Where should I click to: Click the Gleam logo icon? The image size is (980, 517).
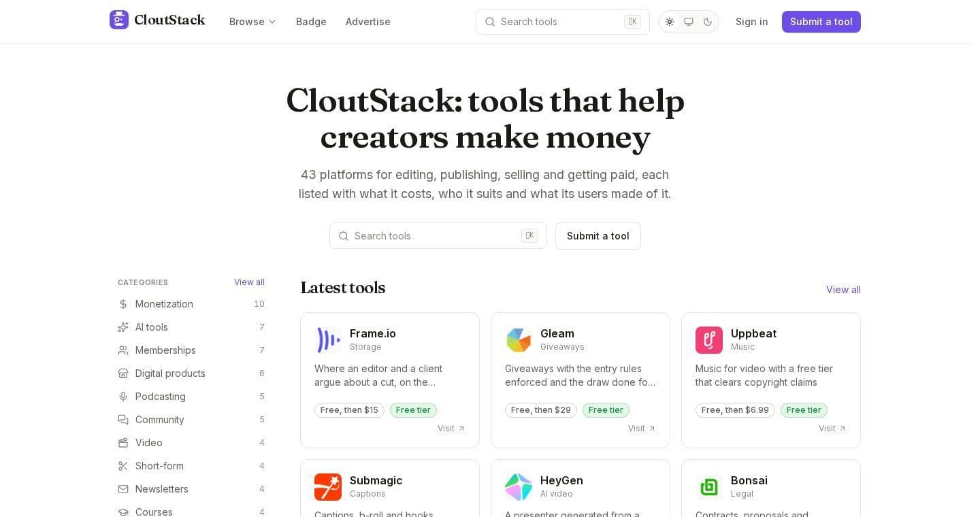coord(519,340)
